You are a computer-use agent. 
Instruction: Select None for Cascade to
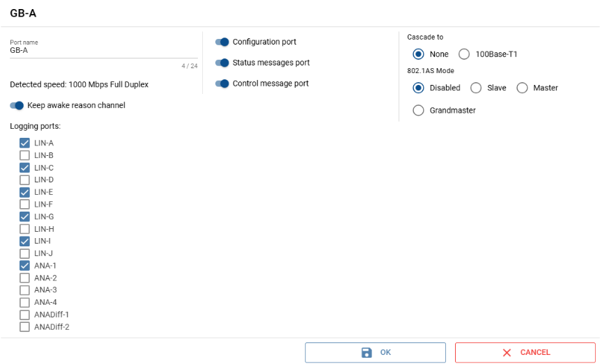pos(419,54)
